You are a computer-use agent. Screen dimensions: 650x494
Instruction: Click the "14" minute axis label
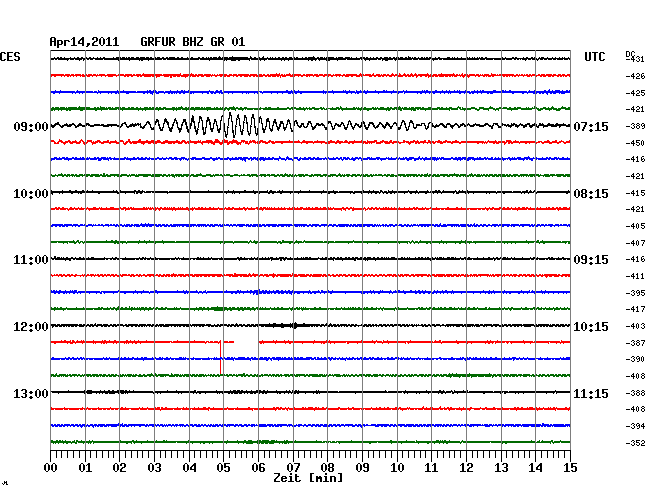tap(535, 467)
